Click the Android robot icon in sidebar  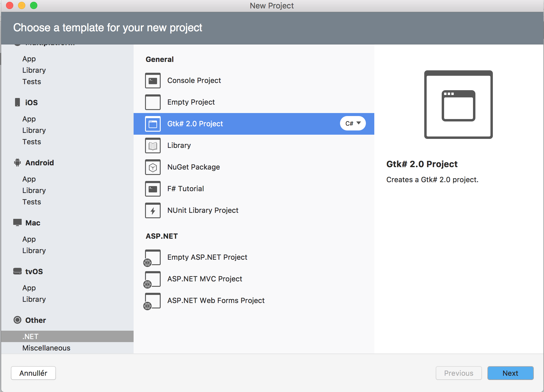17,162
